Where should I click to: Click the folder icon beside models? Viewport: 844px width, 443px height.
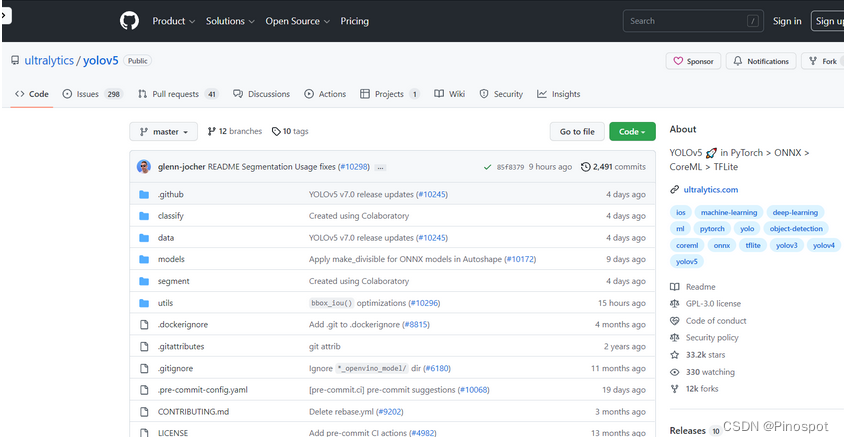click(144, 259)
